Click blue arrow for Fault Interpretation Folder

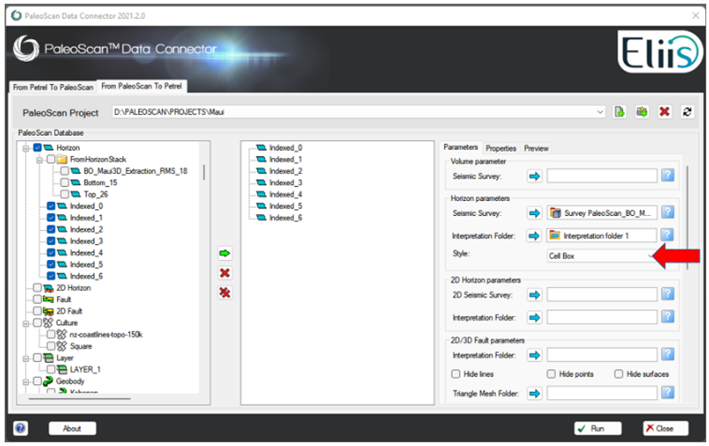coord(534,355)
